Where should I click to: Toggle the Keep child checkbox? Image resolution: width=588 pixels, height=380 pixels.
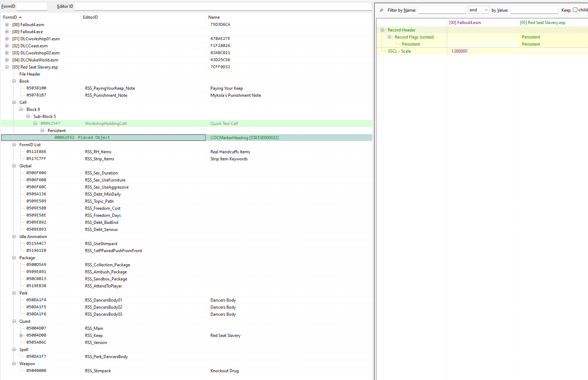tap(575, 10)
